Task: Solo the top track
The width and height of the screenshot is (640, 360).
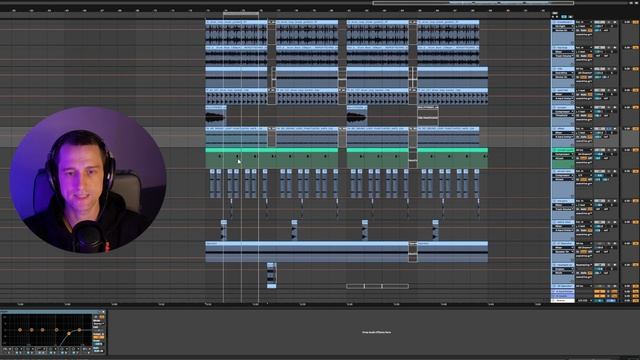Action: [609, 22]
